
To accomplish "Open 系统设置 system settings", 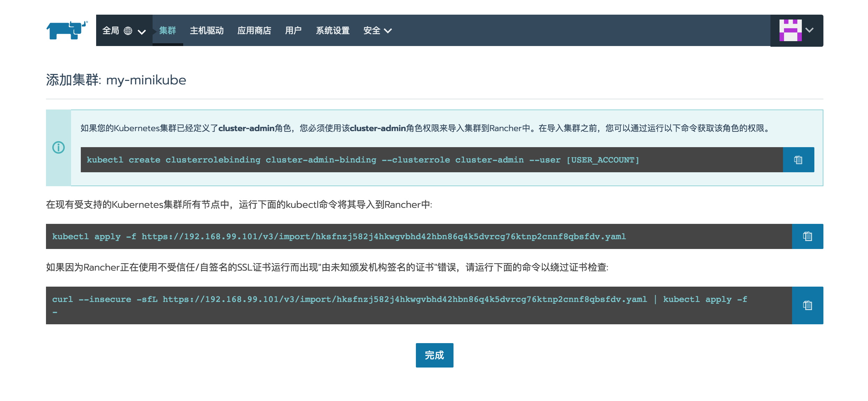I will 333,31.
